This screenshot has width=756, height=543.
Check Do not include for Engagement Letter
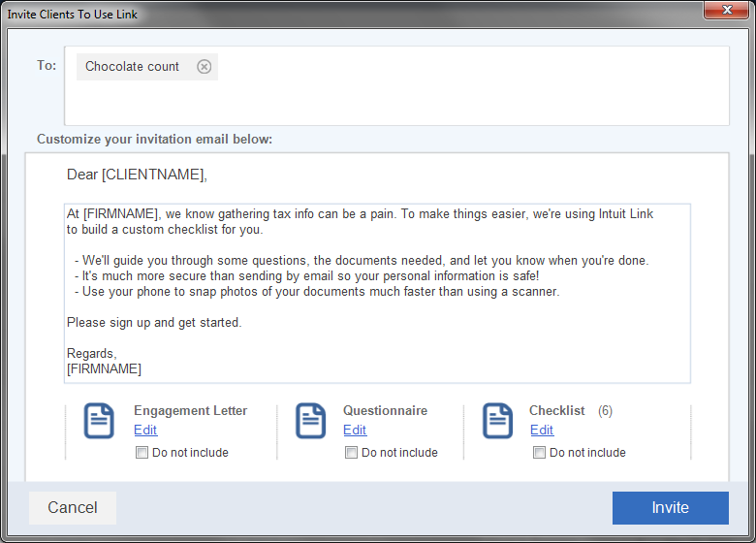point(142,453)
